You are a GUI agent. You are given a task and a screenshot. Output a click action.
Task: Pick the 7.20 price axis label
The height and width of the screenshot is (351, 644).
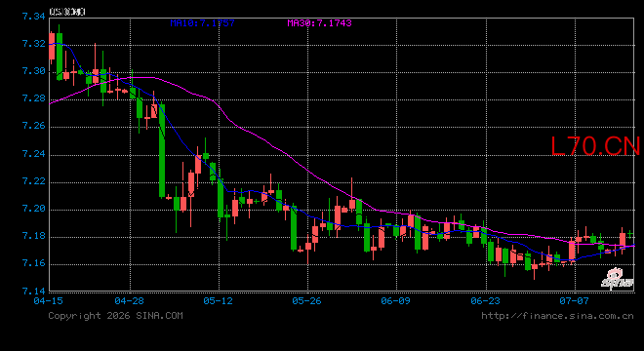[34, 209]
